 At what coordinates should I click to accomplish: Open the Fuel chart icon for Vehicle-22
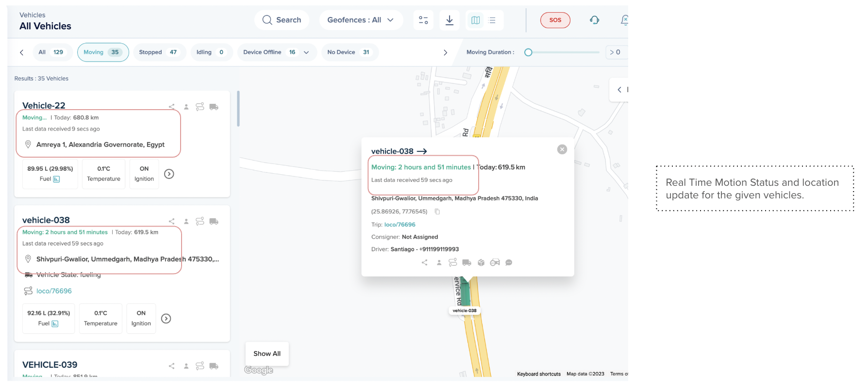tap(56, 179)
